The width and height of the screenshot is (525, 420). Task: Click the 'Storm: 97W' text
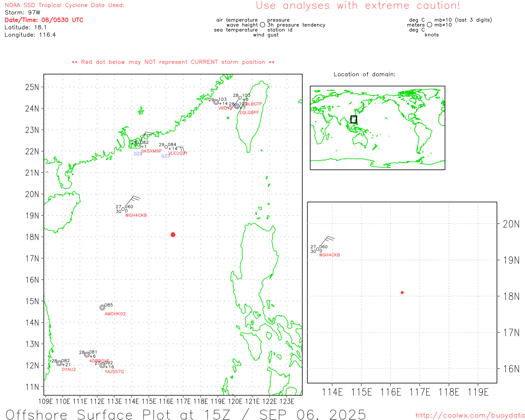tap(23, 13)
